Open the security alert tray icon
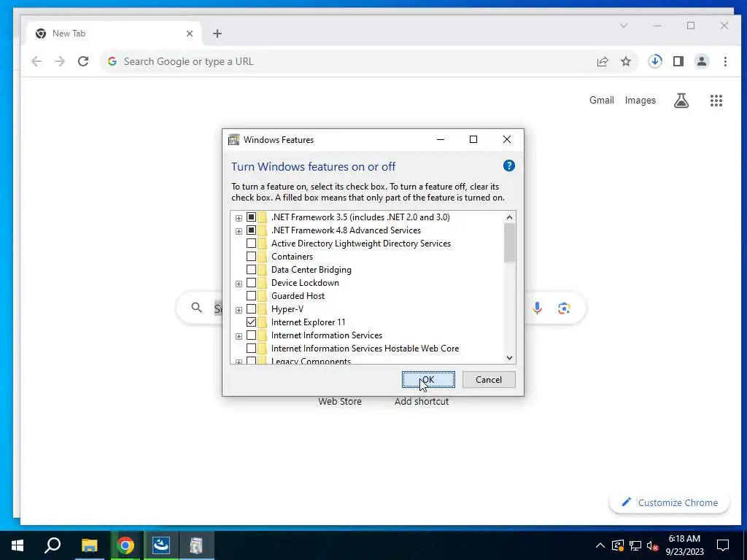 point(617,545)
